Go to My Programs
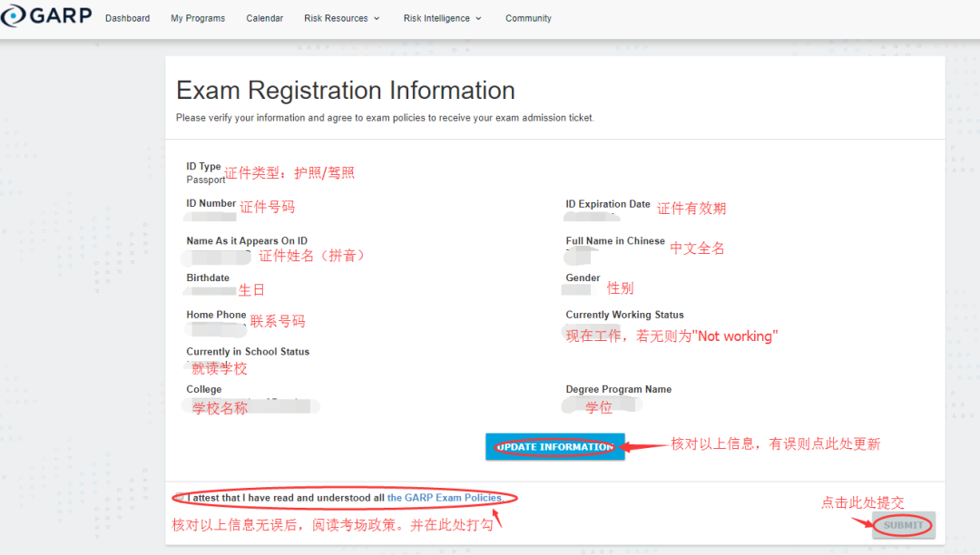The height and width of the screenshot is (555, 980). [x=198, y=18]
